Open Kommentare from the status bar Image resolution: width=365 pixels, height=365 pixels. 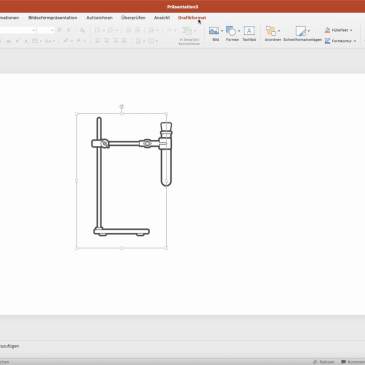(x=353, y=362)
